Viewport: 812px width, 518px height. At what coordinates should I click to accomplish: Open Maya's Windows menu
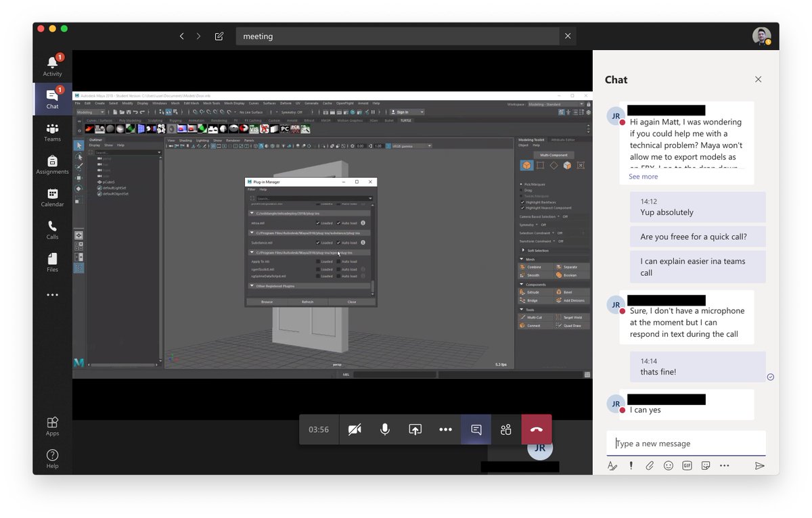(159, 103)
